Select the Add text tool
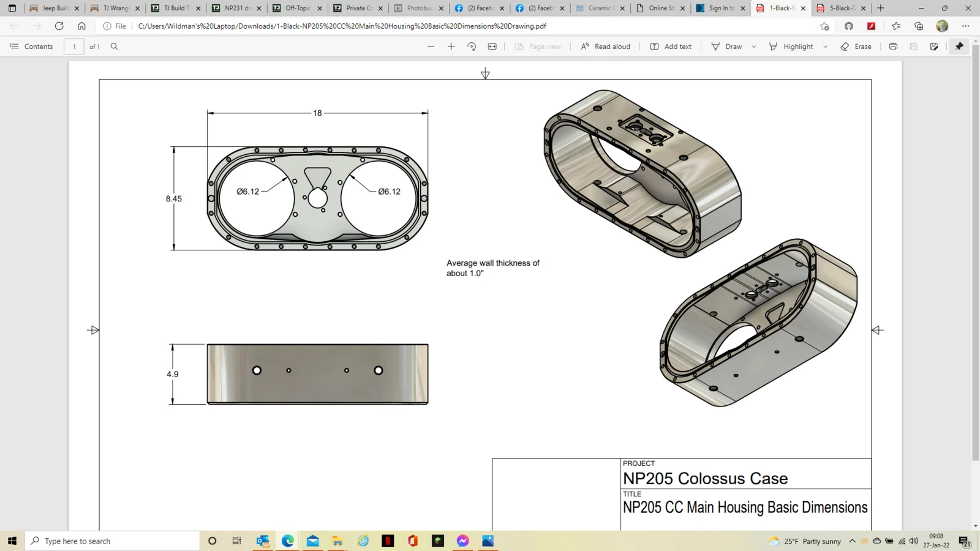The image size is (980, 551). pyautogui.click(x=671, y=47)
